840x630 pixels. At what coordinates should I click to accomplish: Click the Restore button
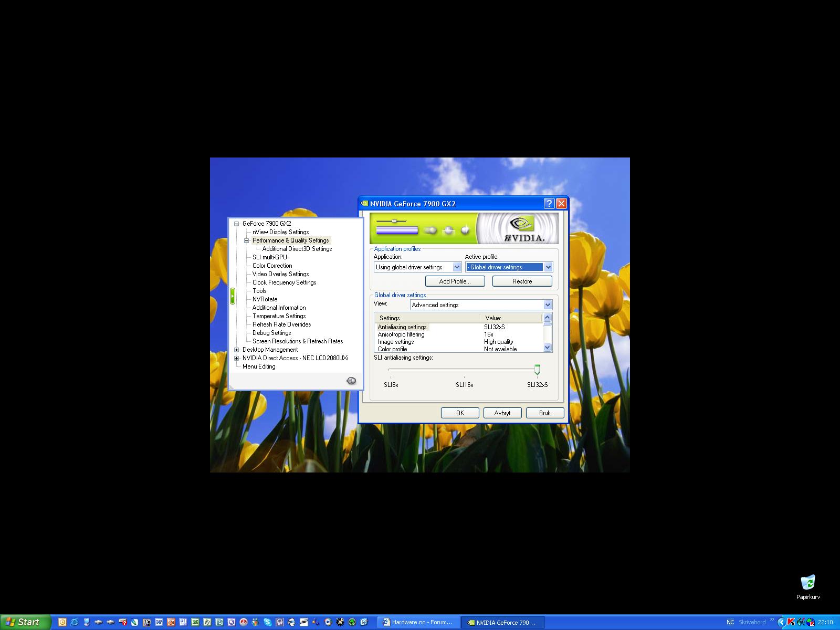click(x=522, y=281)
